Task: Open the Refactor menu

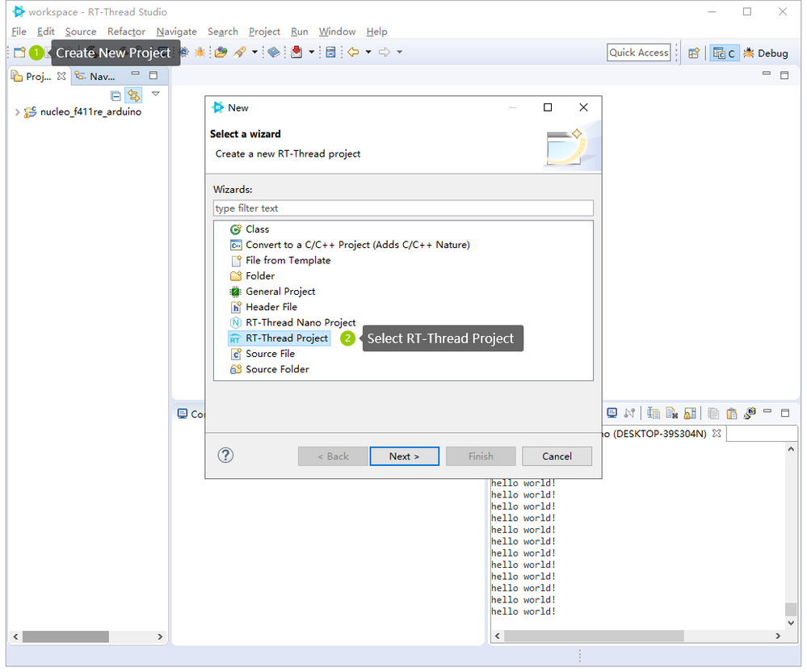Action: point(126,31)
